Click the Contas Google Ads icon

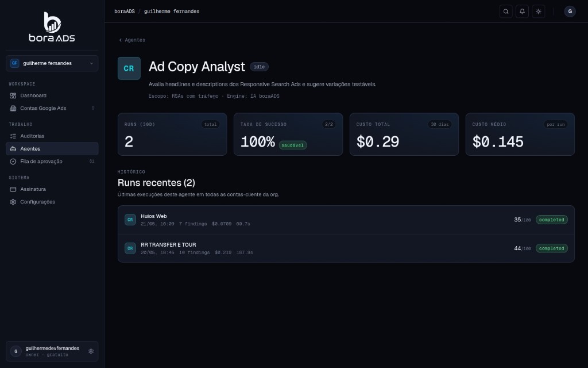tap(13, 108)
